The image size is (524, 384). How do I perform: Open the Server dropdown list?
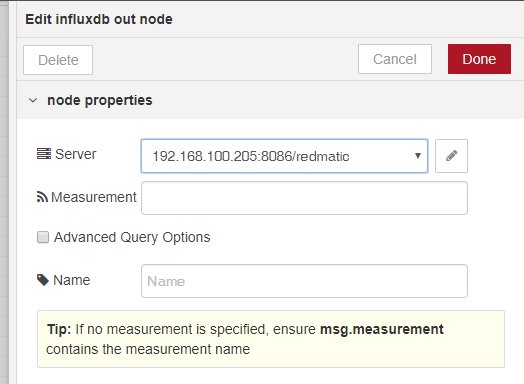pos(284,156)
